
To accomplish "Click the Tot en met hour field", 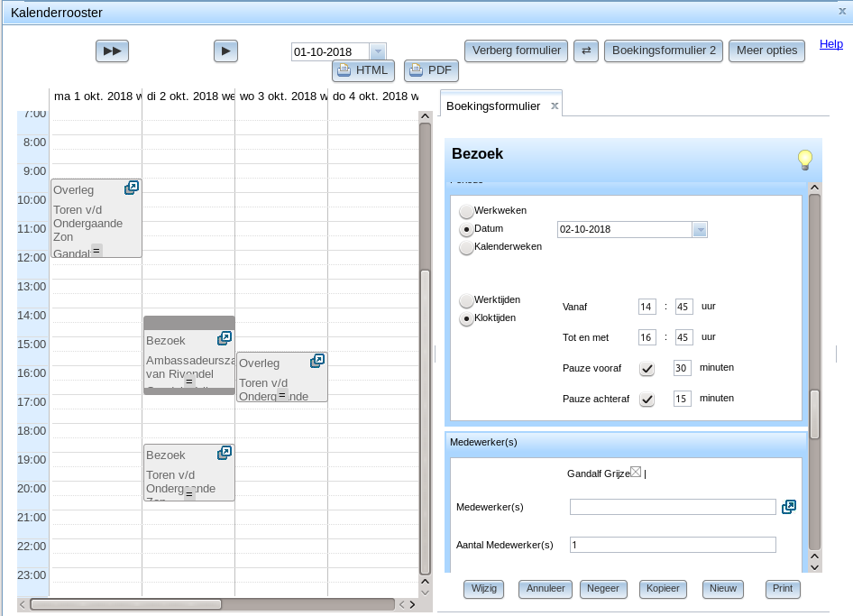I will (647, 337).
